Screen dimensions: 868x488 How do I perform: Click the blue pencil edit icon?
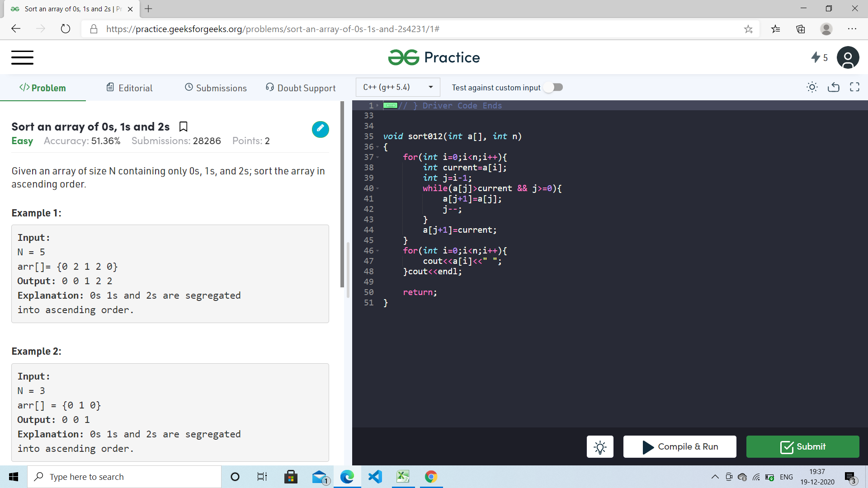(320, 129)
